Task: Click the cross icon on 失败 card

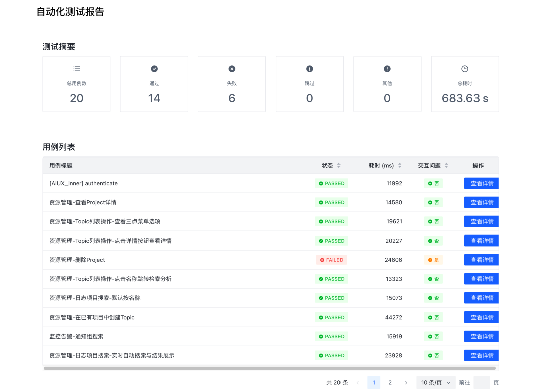Action: 232,69
